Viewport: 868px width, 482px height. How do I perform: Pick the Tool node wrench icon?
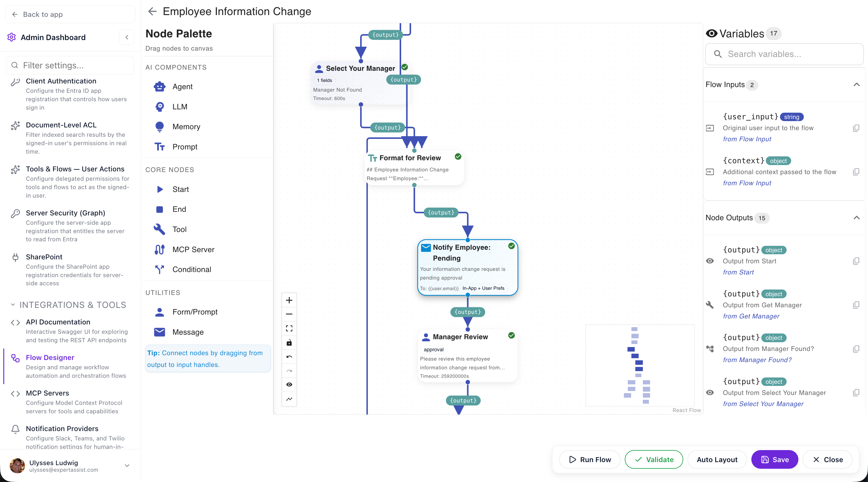(x=159, y=229)
